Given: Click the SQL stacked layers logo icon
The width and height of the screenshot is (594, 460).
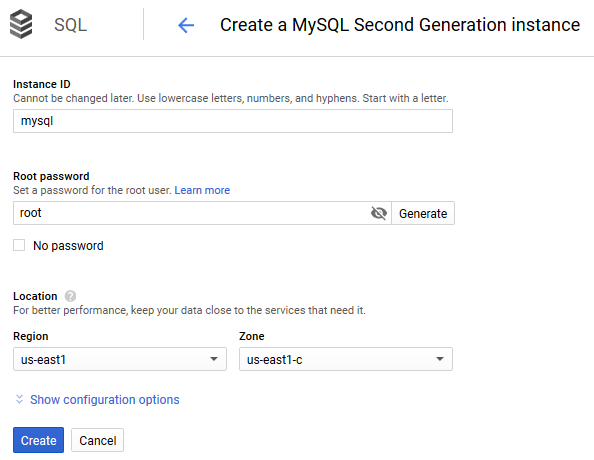Looking at the screenshot, I should (21, 24).
